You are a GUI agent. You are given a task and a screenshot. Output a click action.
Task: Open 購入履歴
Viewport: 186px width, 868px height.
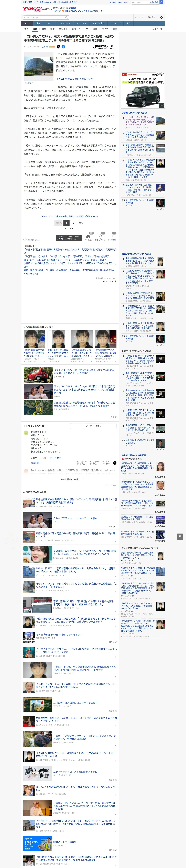point(152,18)
